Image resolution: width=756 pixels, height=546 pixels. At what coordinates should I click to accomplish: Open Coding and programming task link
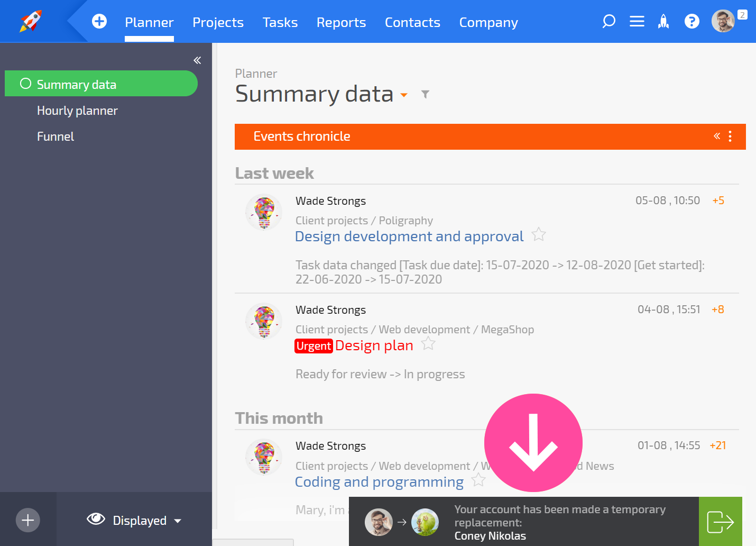click(379, 482)
